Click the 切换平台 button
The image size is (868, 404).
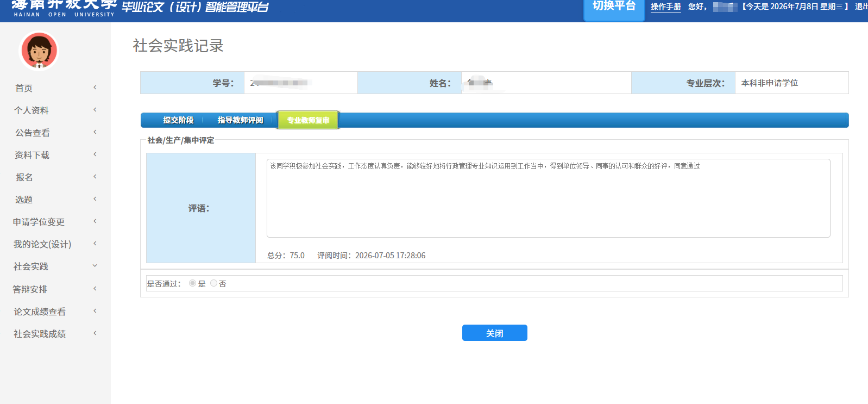click(x=614, y=7)
